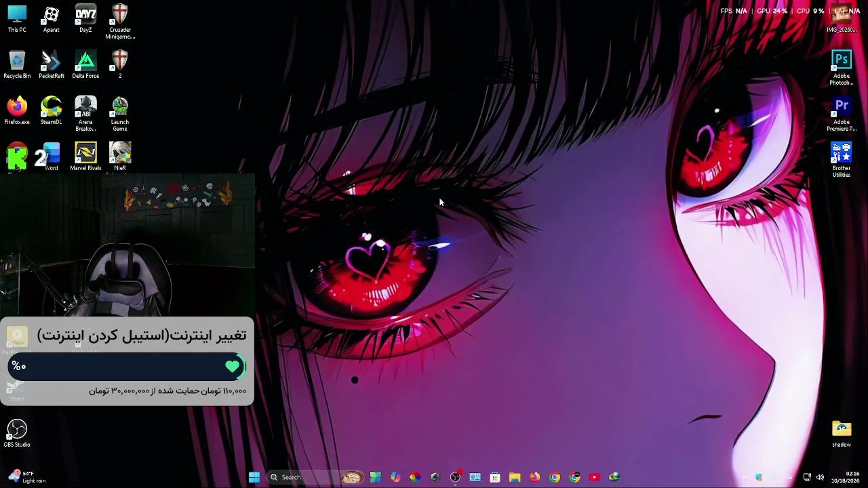
Task: Select the Word desktop shortcut
Action: coord(51,157)
